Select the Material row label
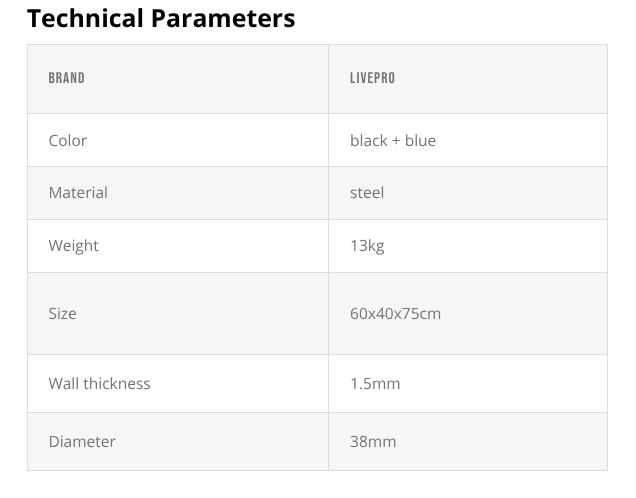Image resolution: width=636 pixels, height=498 pixels. coord(78,192)
